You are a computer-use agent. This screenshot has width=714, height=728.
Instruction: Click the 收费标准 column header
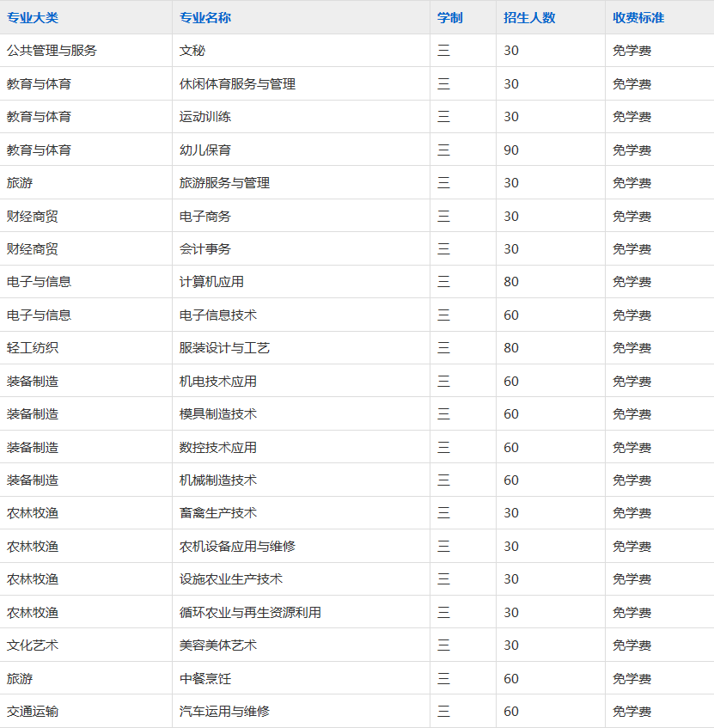pyautogui.click(x=638, y=18)
